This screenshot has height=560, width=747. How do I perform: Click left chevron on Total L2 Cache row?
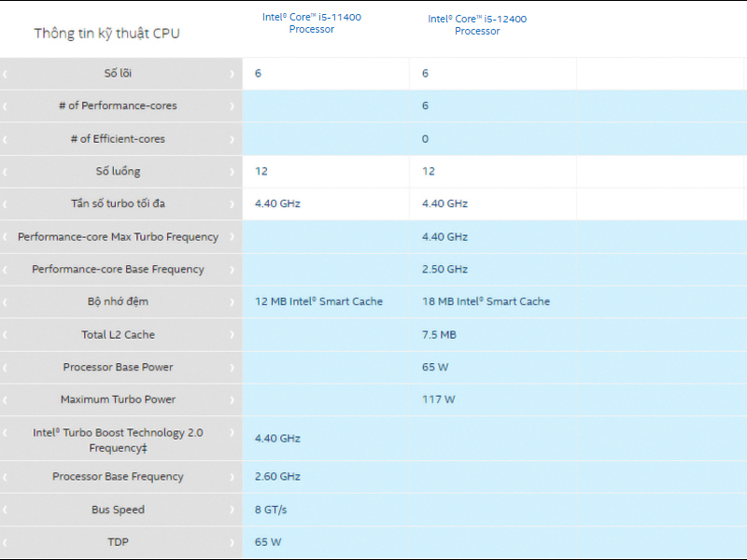coord(5,335)
